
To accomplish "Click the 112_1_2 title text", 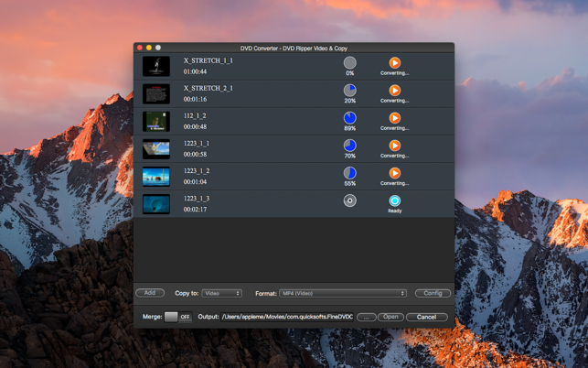I will click(x=195, y=115).
